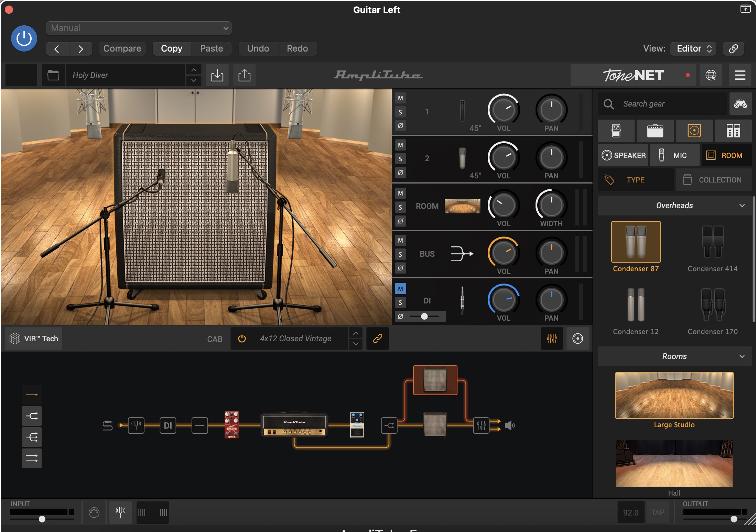Select next cabinet with down arrow
This screenshot has width=756, height=532.
tap(356, 344)
